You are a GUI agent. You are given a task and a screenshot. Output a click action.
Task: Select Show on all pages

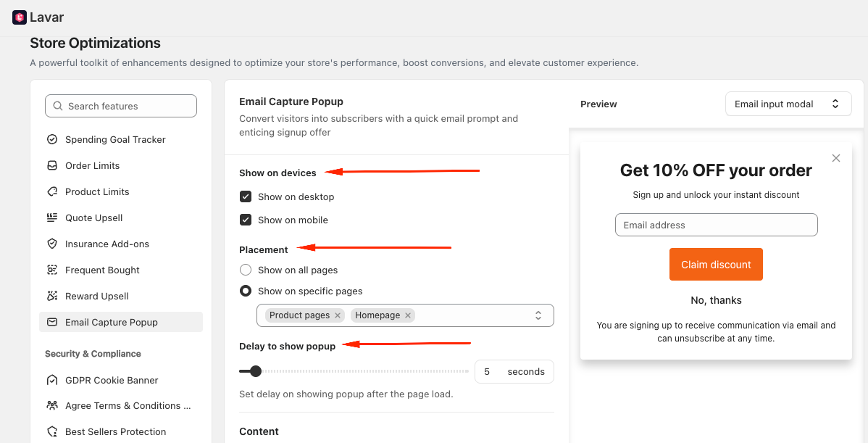point(245,270)
